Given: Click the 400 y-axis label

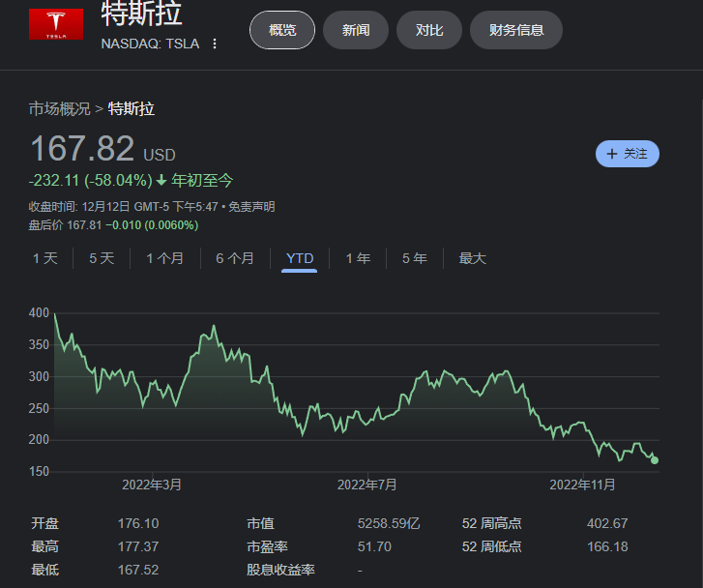Looking at the screenshot, I should tap(39, 312).
